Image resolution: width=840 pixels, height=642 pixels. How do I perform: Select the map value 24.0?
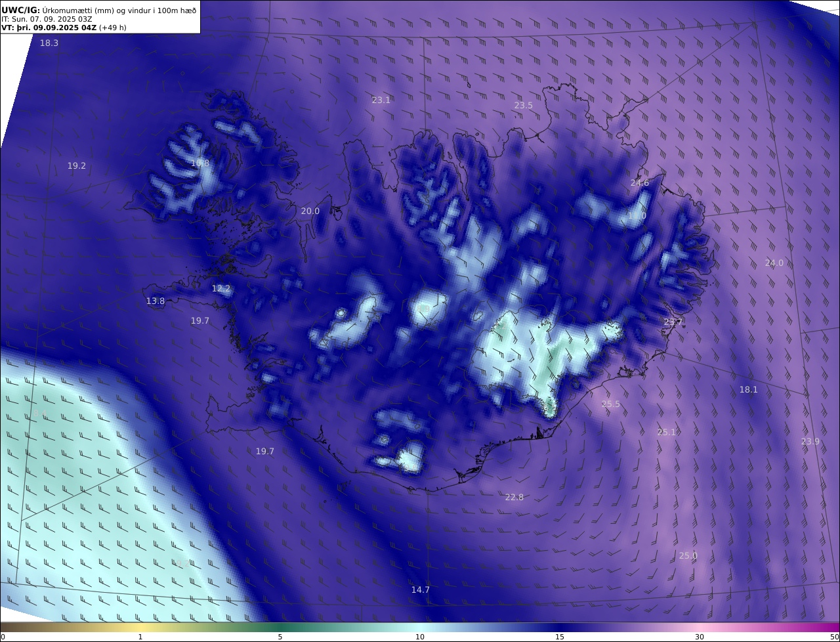click(x=774, y=263)
